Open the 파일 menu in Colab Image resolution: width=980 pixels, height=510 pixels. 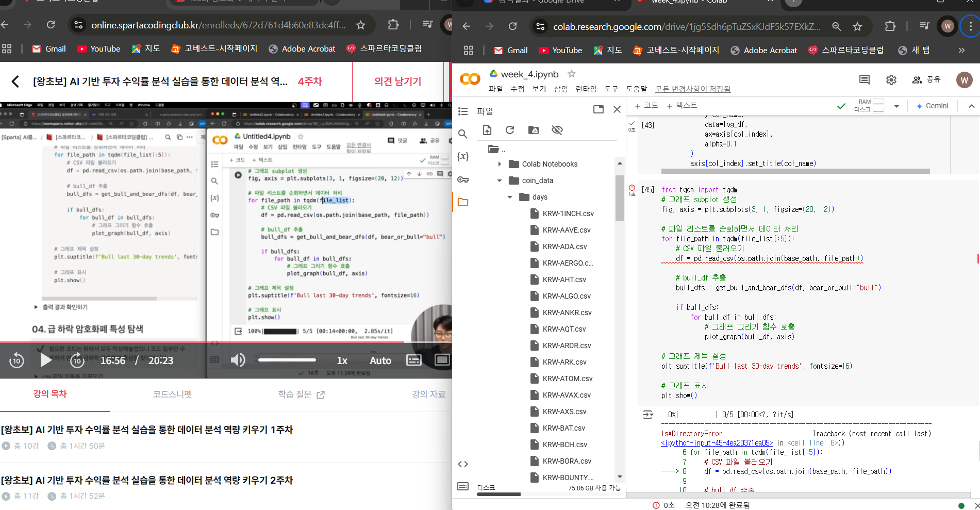pos(496,89)
